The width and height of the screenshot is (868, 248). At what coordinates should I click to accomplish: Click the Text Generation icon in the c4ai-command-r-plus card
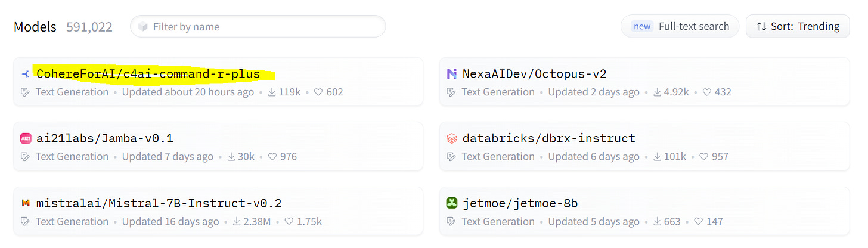click(x=25, y=92)
